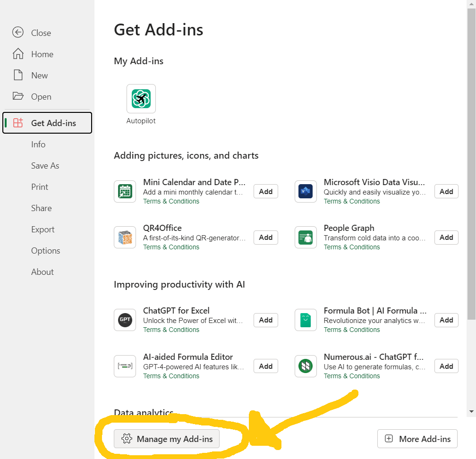
Task: Click the plus icon in More Add-ins
Action: coord(389,439)
